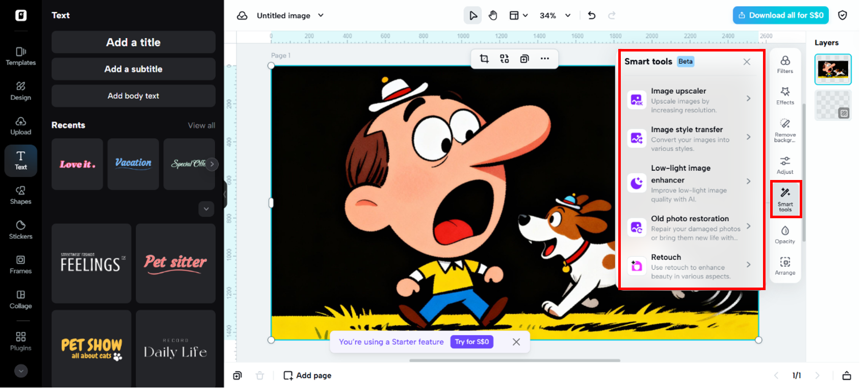Open View all recents link
The width and height of the screenshot is (868, 388).
201,125
